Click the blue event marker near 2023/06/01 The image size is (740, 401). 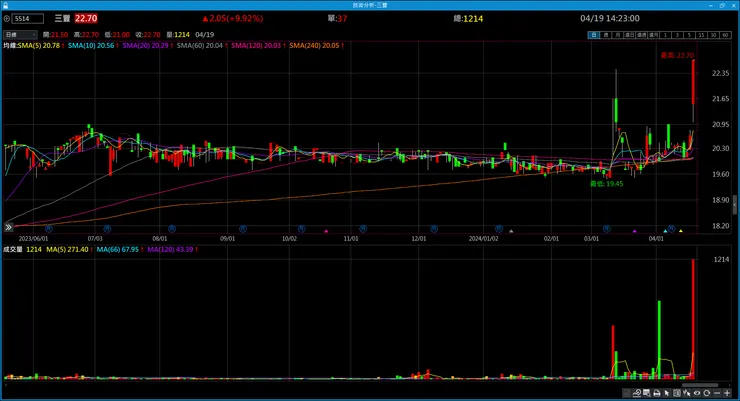(48, 229)
